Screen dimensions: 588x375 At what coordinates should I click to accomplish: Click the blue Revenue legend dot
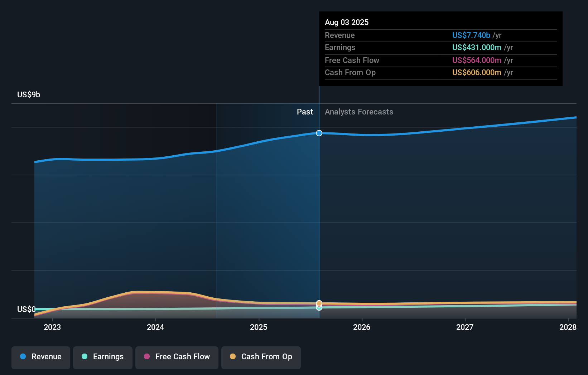(23, 357)
